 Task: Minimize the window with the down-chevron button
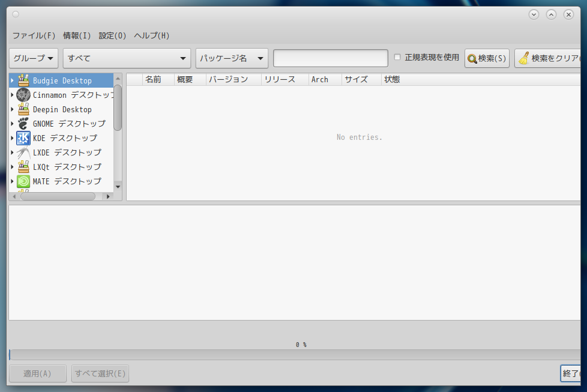click(x=534, y=14)
